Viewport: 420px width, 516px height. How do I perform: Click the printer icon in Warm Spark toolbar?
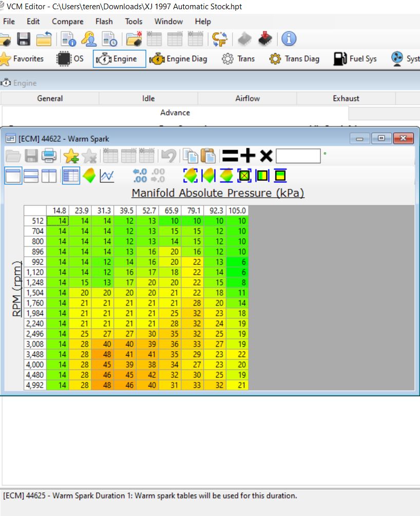click(49, 156)
